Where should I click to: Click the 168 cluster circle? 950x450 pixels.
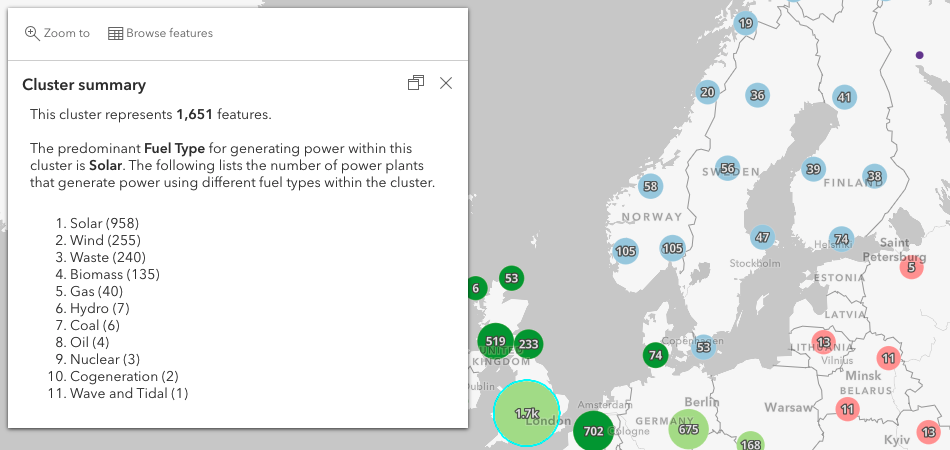coord(751,444)
